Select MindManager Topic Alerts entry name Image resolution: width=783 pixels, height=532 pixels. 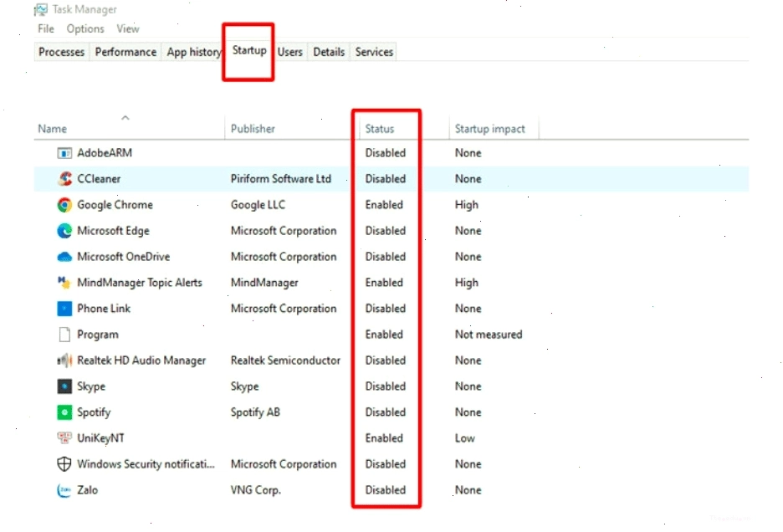pyautogui.click(x=140, y=283)
